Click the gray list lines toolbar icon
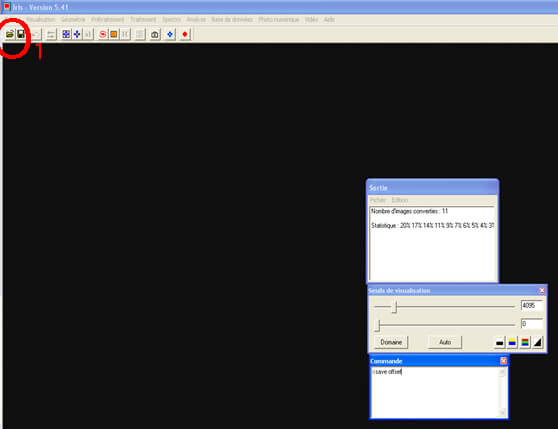 tap(140, 34)
